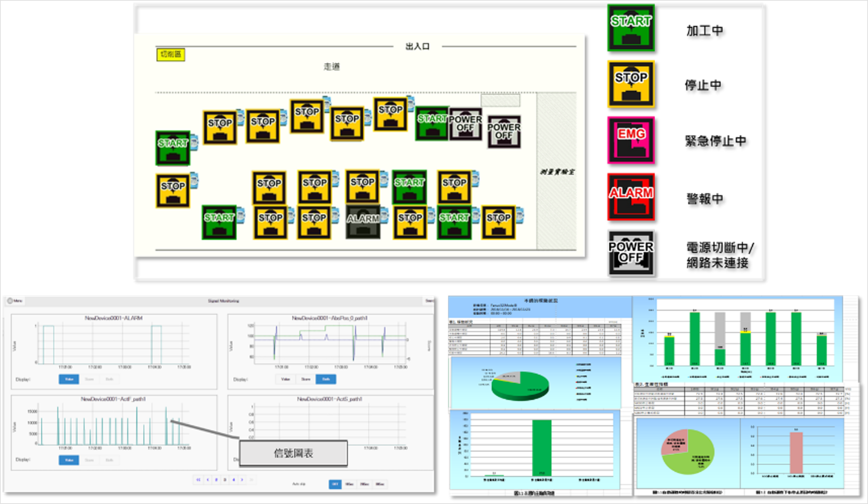Open the single tall green bar chart in the report
The image size is (868, 504).
click(535, 449)
